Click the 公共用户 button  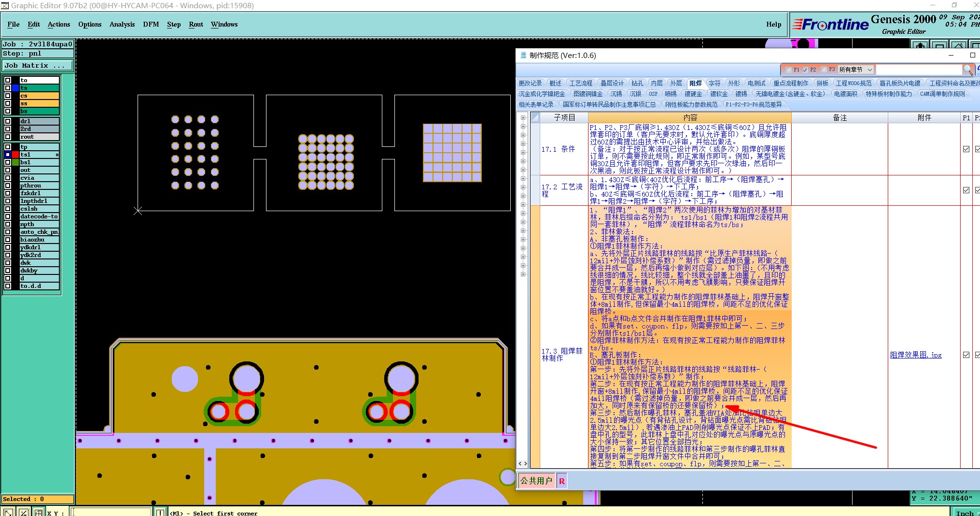pos(536,481)
